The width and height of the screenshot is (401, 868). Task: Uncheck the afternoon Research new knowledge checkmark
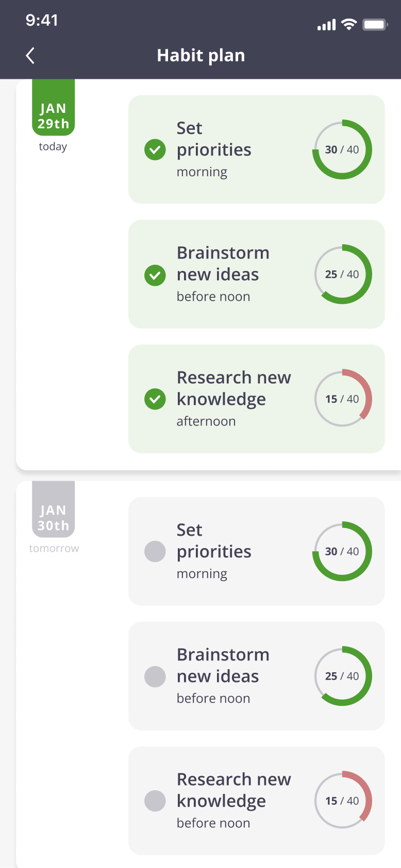(155, 399)
